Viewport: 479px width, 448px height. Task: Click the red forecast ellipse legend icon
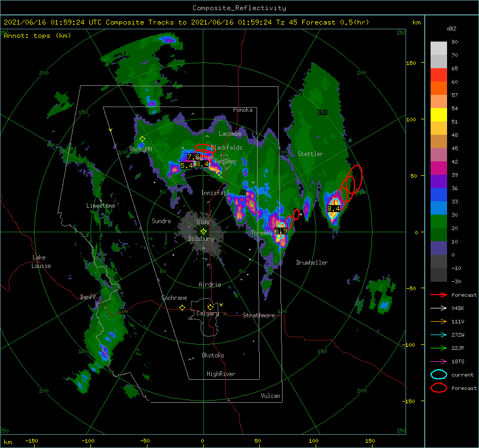(x=439, y=388)
